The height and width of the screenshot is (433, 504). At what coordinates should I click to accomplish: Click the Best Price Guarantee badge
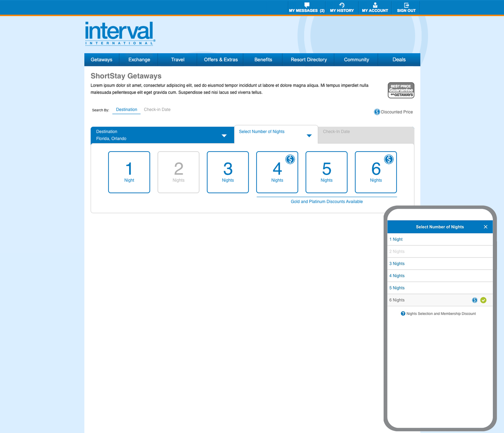[401, 90]
